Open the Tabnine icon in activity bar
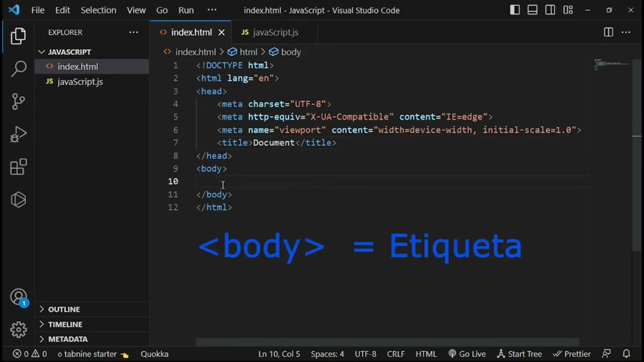This screenshot has width=644, height=362. [x=19, y=200]
